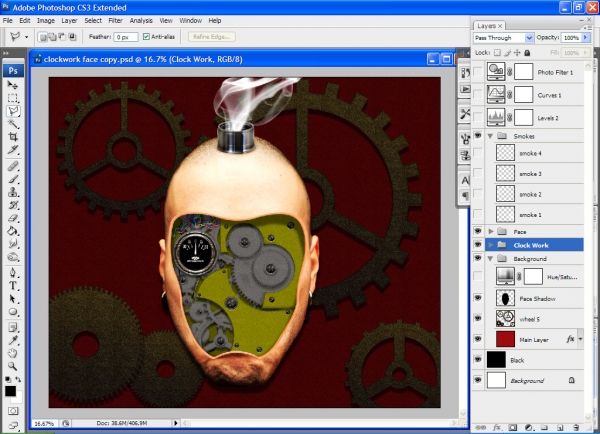The width and height of the screenshot is (600, 434).
Task: Select the Blur tool
Action: [x=13, y=243]
